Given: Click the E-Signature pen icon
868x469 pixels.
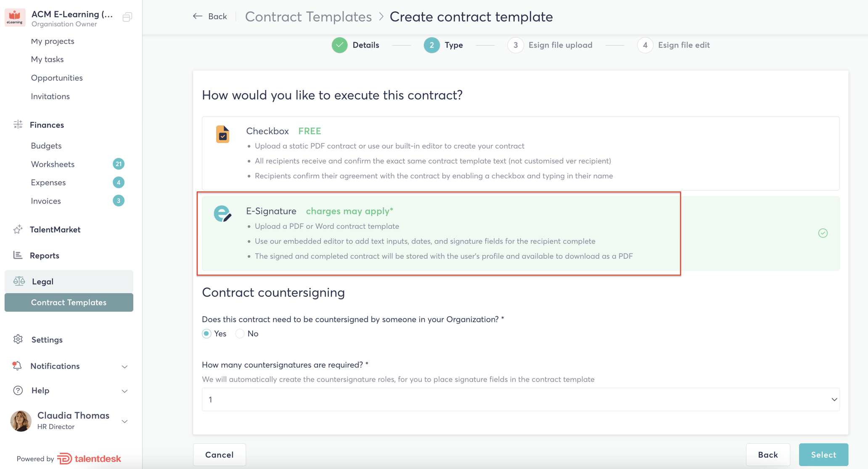Looking at the screenshot, I should click(222, 214).
